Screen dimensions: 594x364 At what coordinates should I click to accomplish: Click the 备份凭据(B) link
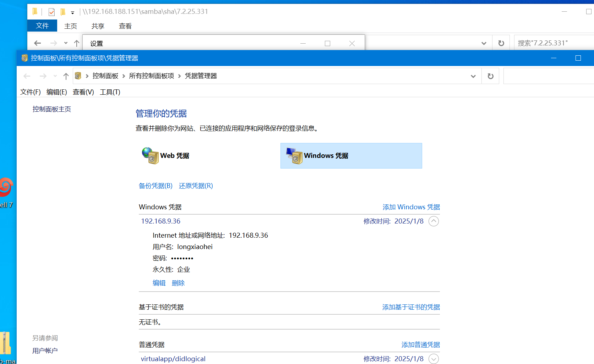pyautogui.click(x=156, y=186)
